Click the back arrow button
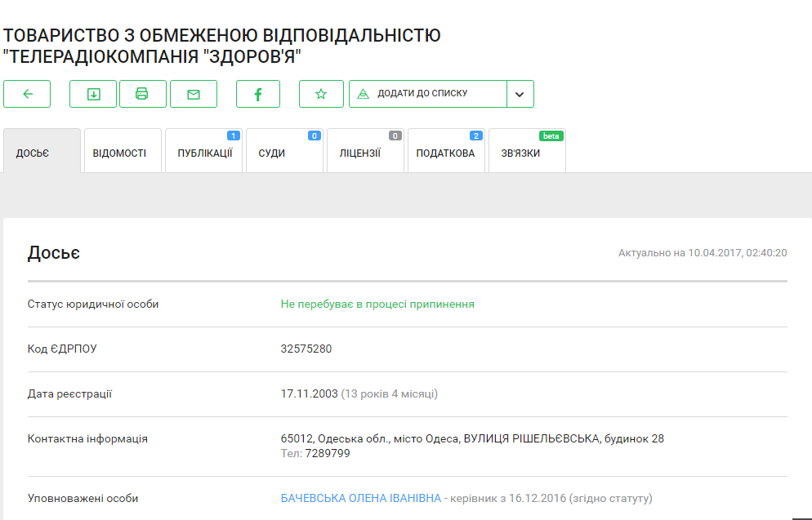 pos(27,94)
